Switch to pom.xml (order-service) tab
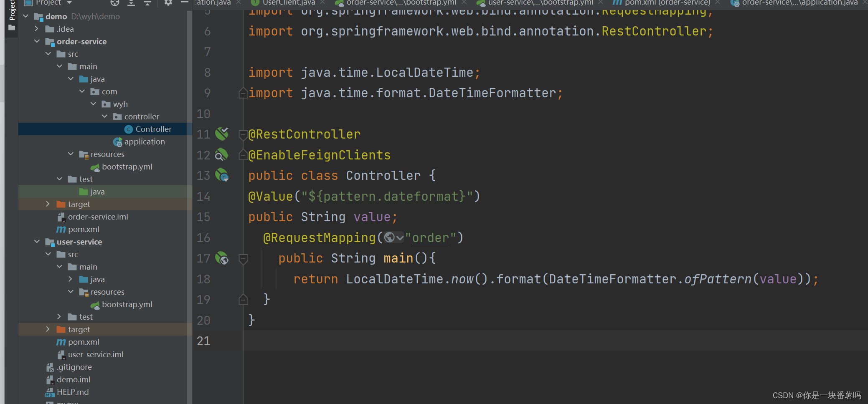 [x=667, y=3]
